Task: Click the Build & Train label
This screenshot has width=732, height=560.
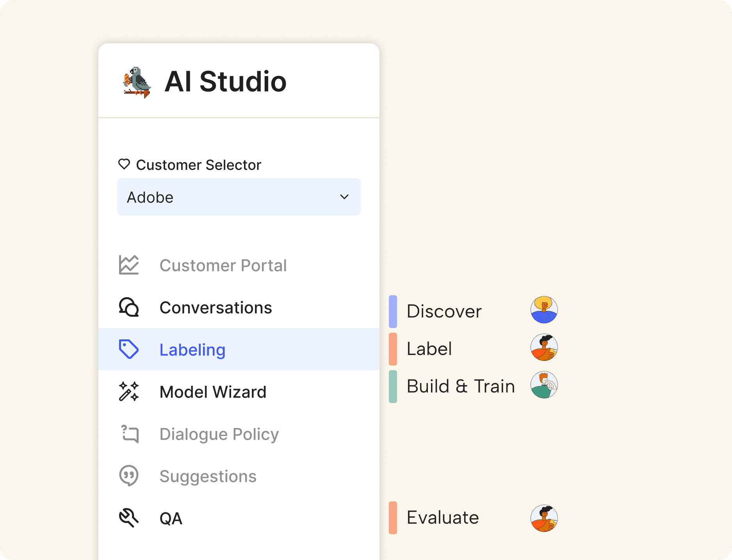Action: click(461, 386)
